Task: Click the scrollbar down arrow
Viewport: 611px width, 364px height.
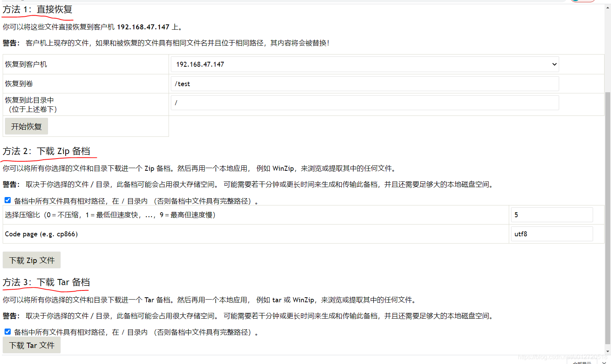Action: pyautogui.click(x=608, y=351)
